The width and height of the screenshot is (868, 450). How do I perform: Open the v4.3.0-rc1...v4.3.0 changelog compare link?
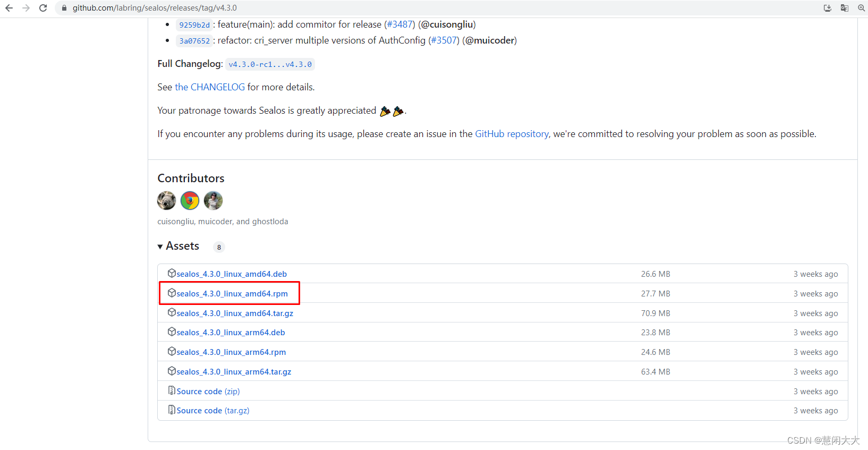coord(270,64)
